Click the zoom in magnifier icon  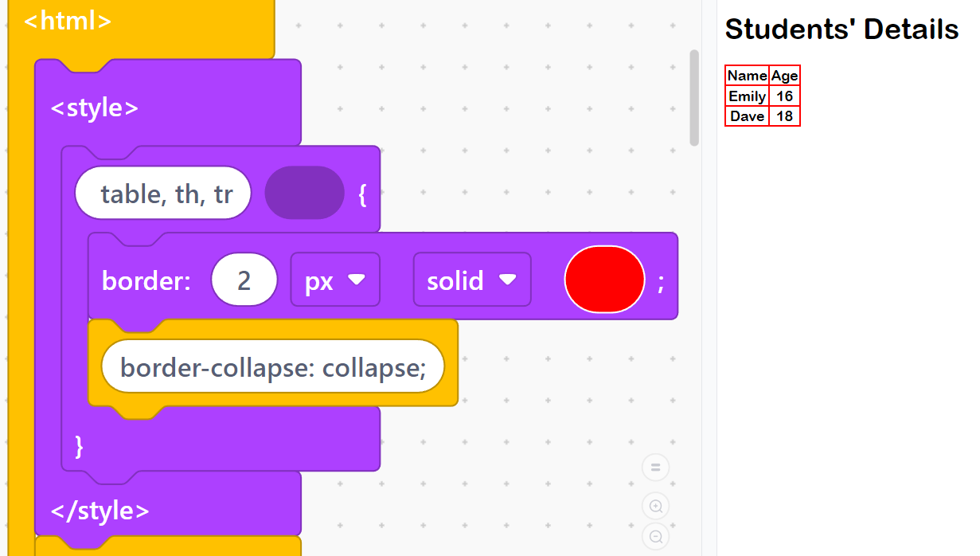tap(656, 506)
